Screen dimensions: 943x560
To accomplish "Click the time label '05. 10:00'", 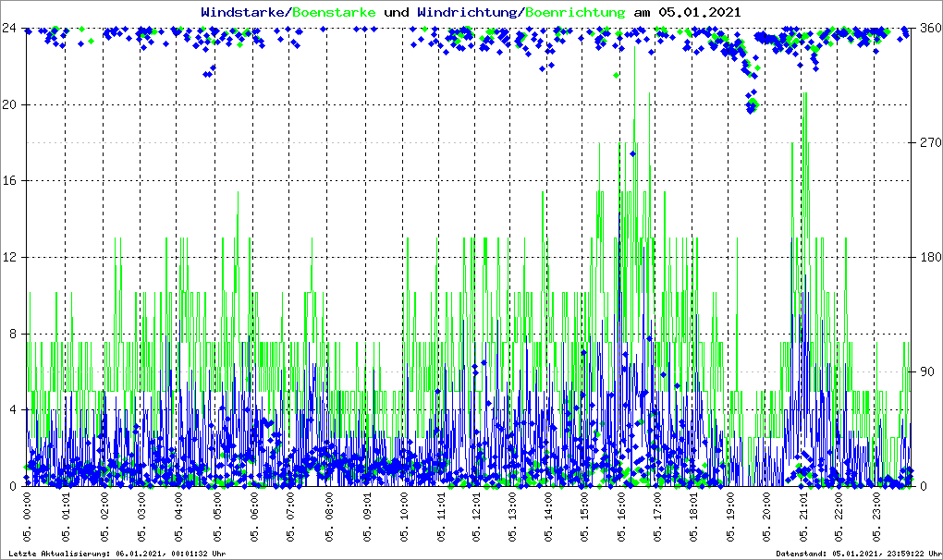I will click(x=404, y=517).
